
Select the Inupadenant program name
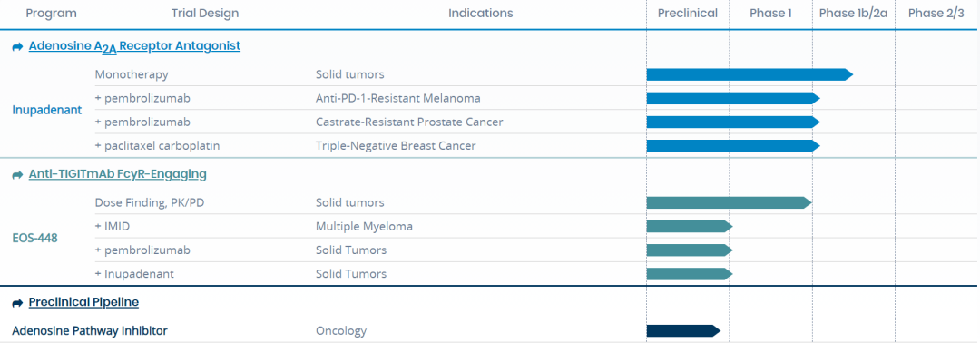point(47,110)
